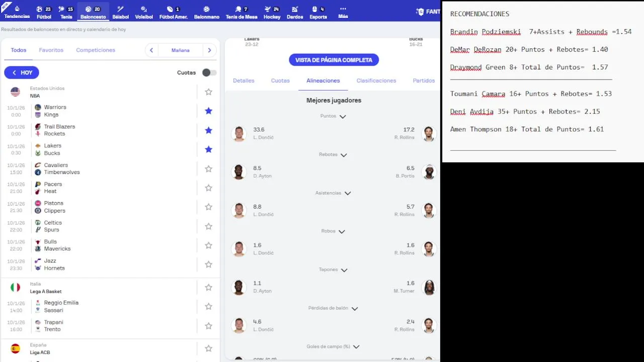The image size is (644, 362).
Task: Favorite the Pacers vs Heat match
Action: [208, 188]
